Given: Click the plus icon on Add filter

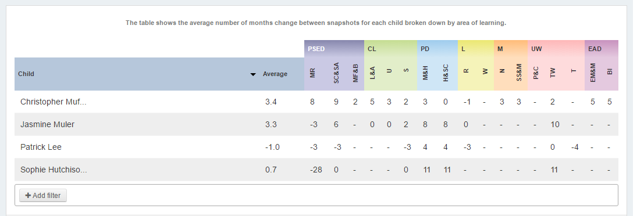Looking at the screenshot, I should coord(28,196).
